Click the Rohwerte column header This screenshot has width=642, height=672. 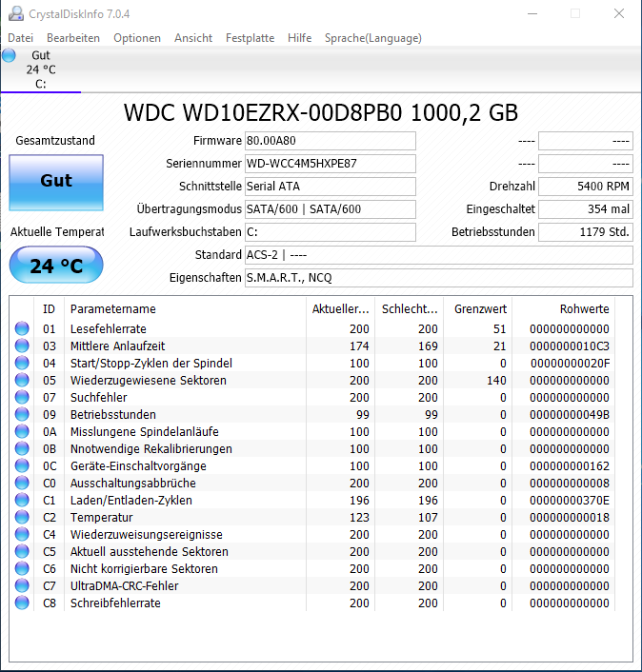pos(564,309)
